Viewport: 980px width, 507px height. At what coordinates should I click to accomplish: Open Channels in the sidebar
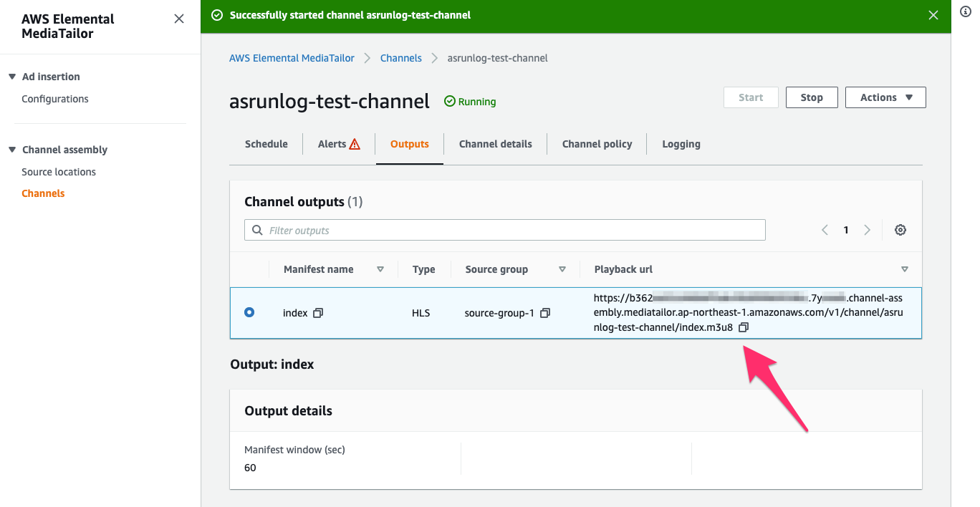pyautogui.click(x=43, y=193)
